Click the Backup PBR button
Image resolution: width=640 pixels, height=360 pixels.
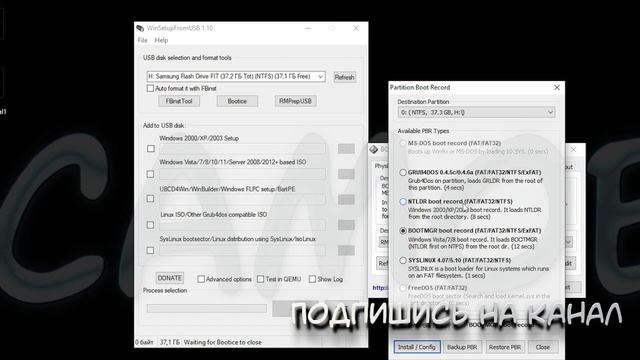click(462, 347)
